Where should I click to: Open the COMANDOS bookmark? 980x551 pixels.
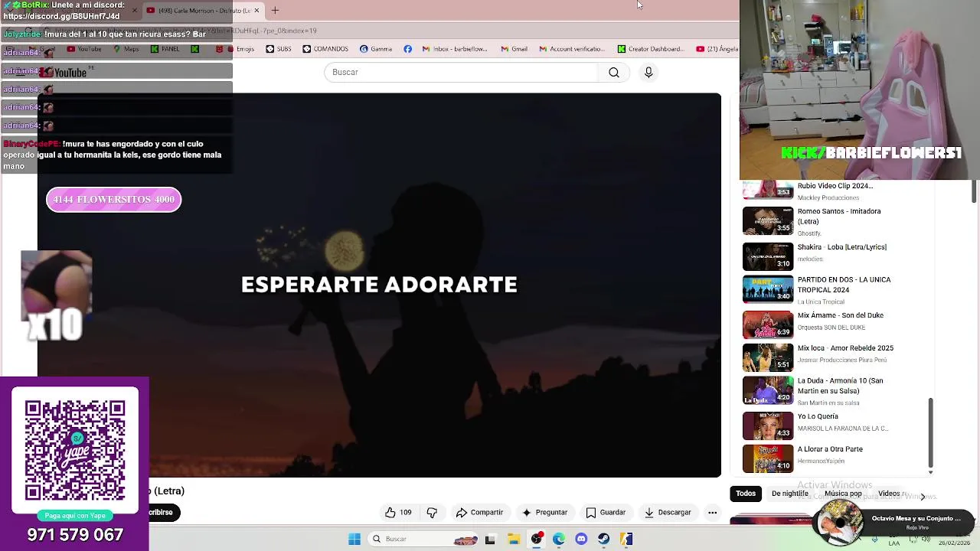(x=325, y=49)
